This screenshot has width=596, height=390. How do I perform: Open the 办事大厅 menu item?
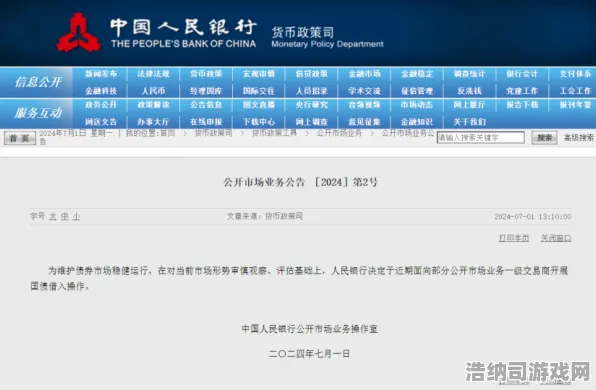coord(153,122)
